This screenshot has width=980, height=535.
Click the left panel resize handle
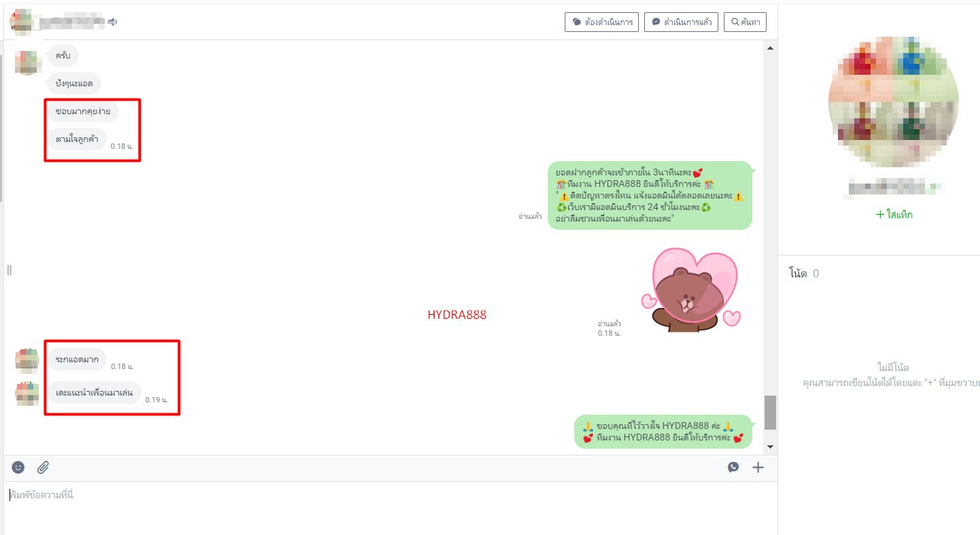9,270
